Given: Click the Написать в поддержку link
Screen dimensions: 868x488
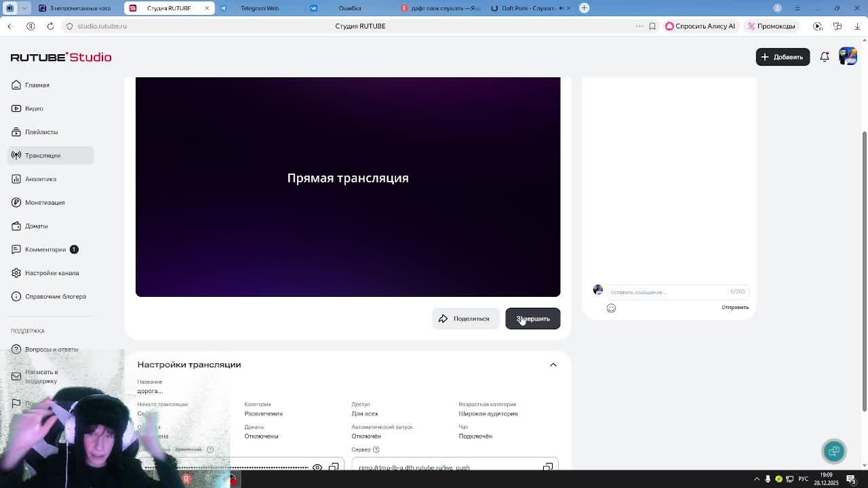Looking at the screenshot, I should tap(41, 376).
